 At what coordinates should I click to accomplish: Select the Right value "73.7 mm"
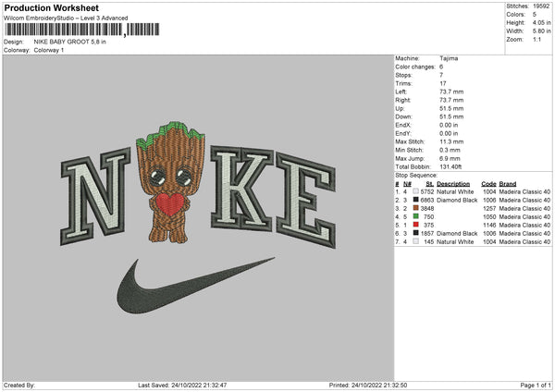click(451, 100)
